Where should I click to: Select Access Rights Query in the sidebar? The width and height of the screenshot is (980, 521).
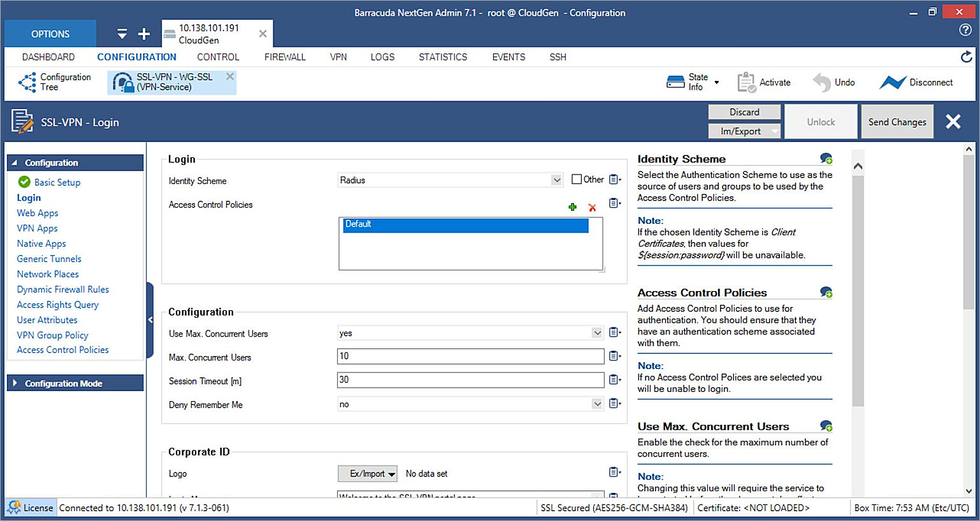(x=57, y=304)
